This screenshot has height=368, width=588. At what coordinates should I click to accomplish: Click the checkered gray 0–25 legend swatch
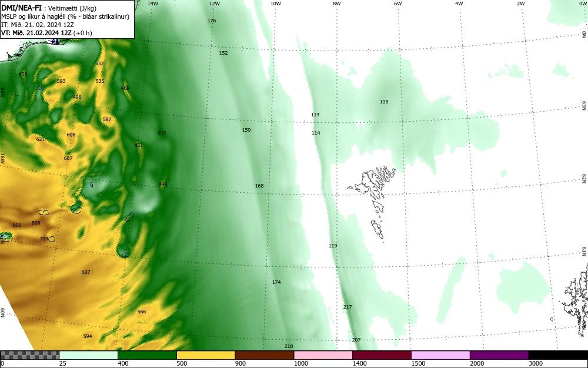[29, 355]
